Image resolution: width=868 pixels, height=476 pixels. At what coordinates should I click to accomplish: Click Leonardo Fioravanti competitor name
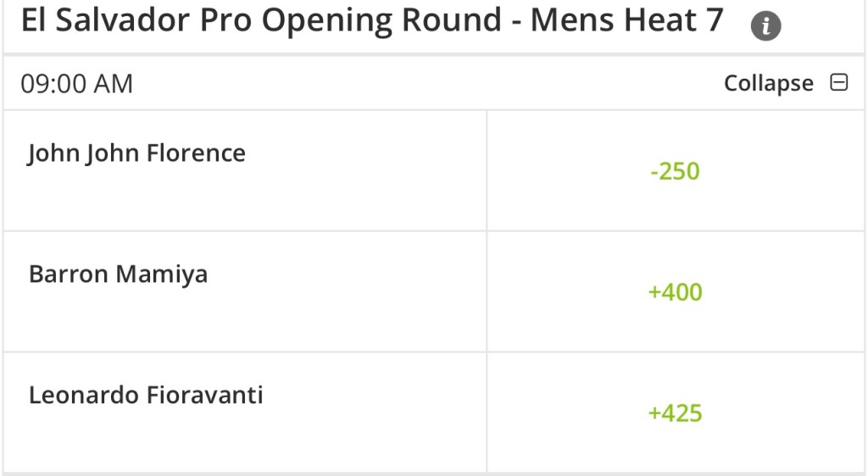point(146,396)
